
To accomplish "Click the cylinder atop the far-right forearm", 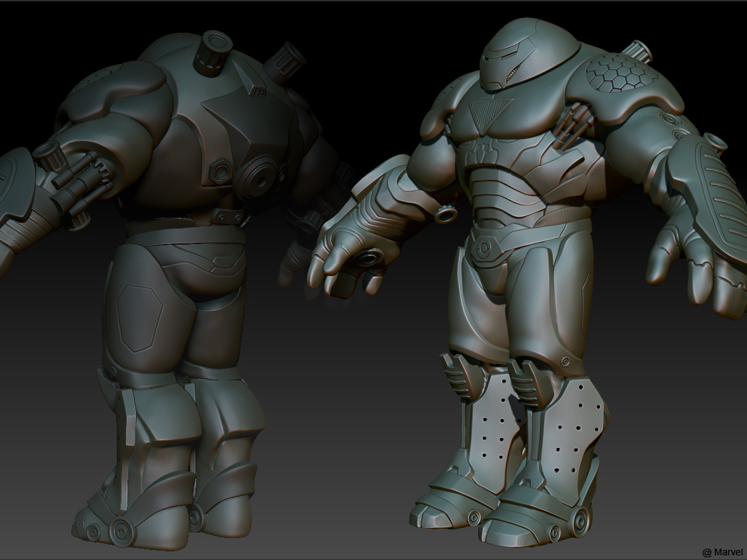I will click(x=714, y=142).
